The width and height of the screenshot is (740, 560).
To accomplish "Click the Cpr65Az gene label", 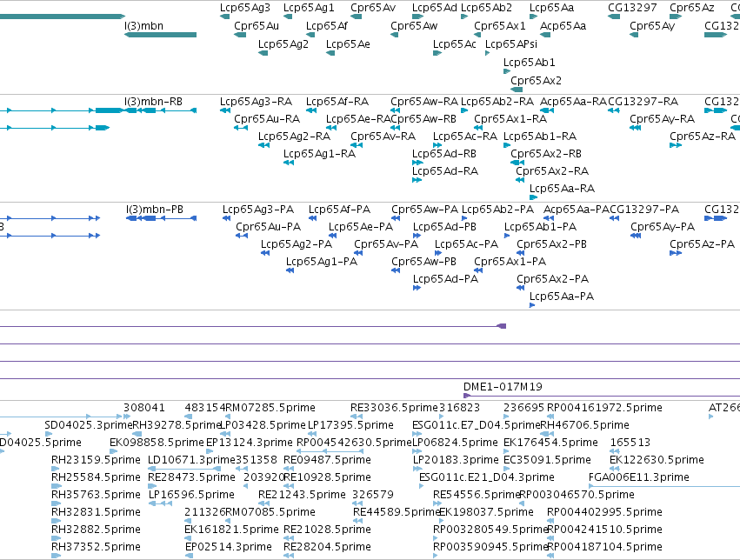I will (692, 8).
